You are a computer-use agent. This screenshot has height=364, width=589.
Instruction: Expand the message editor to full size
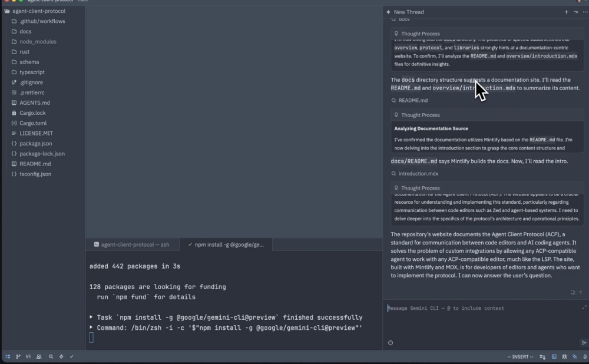click(x=584, y=307)
